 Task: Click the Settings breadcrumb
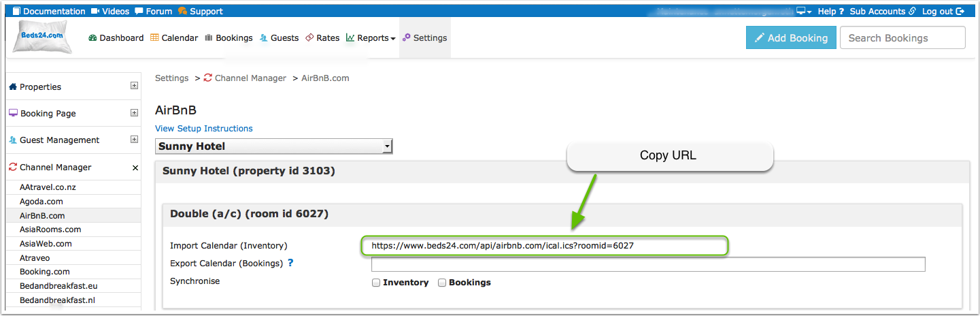click(172, 78)
